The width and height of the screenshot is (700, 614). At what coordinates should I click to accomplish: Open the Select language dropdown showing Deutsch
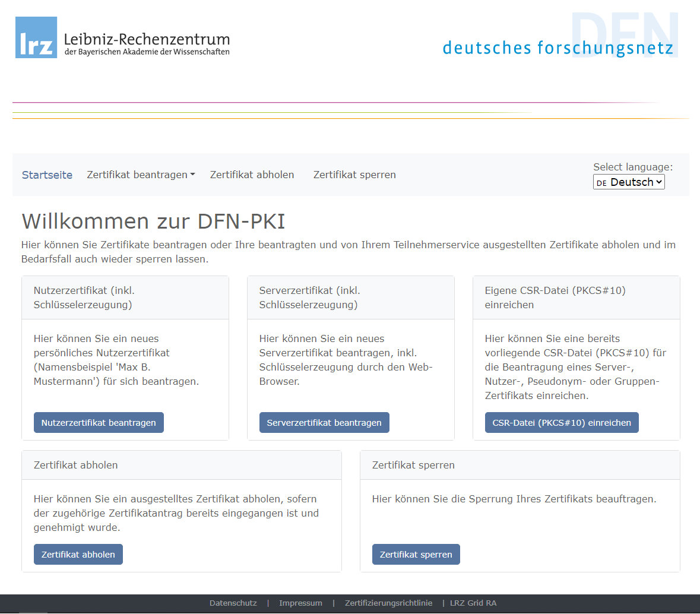(629, 182)
